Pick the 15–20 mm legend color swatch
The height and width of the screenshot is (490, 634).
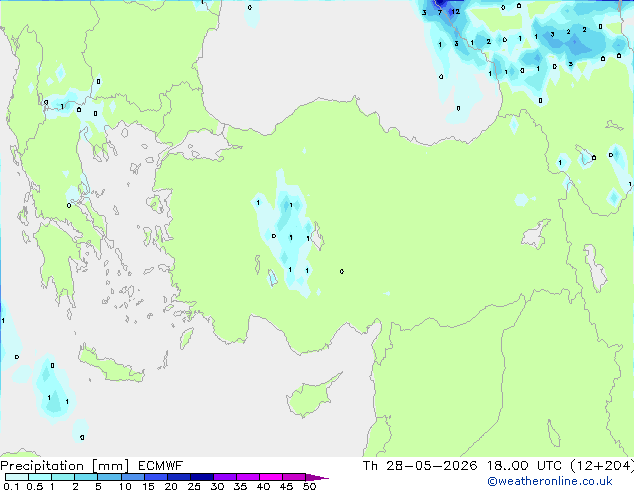155,477
